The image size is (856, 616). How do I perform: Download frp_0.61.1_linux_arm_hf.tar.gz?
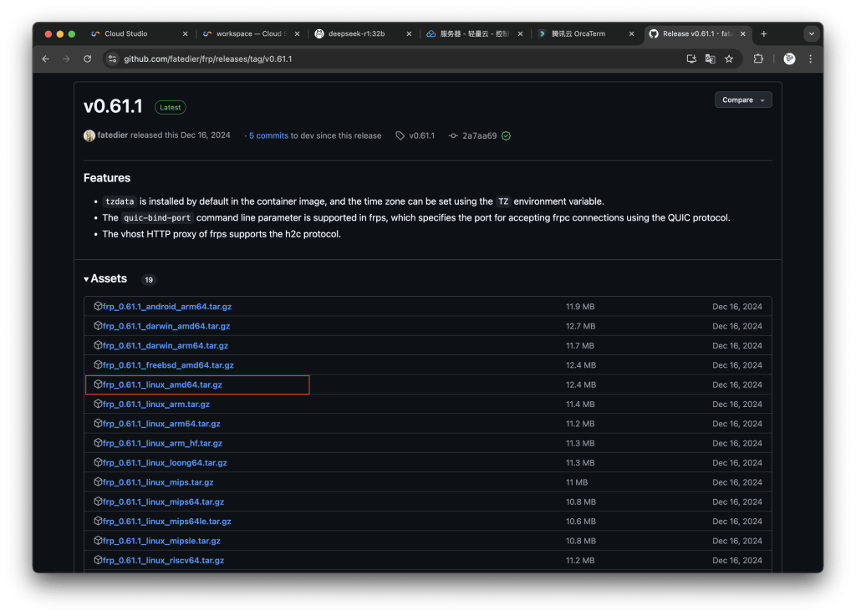point(162,444)
